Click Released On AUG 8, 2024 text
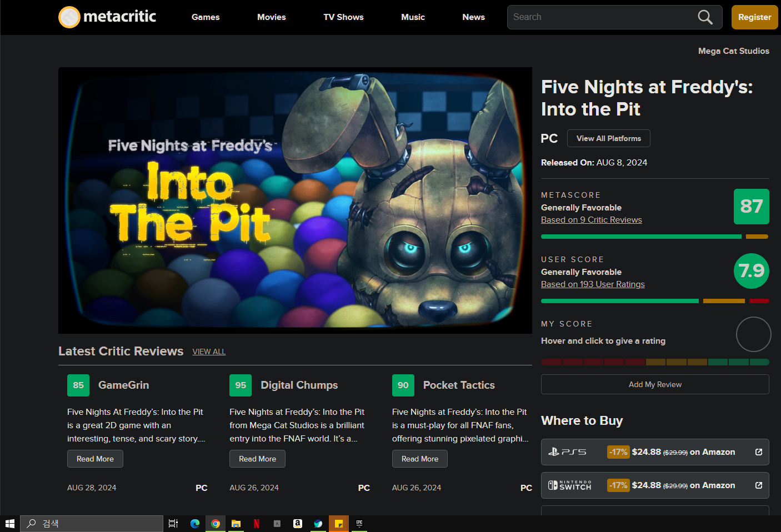Image resolution: width=781 pixels, height=532 pixels. coord(594,163)
